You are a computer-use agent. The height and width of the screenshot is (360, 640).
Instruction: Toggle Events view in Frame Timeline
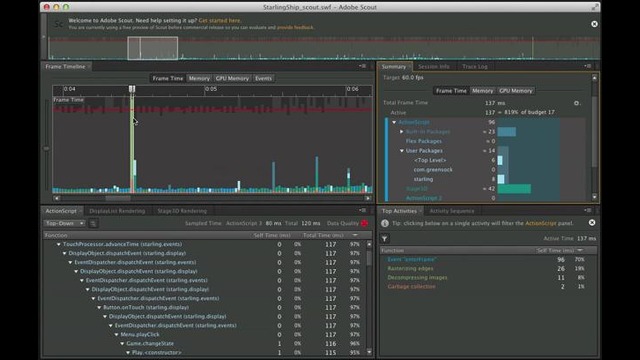[x=263, y=78]
